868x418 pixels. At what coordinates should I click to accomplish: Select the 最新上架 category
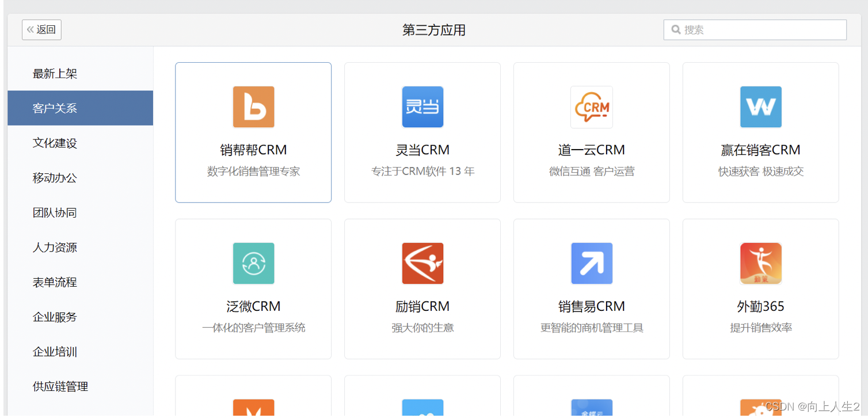(x=81, y=74)
